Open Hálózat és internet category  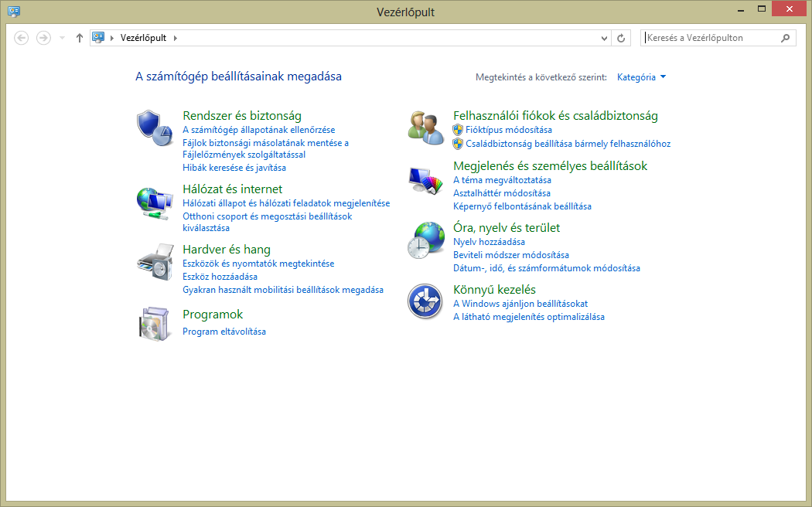point(233,189)
